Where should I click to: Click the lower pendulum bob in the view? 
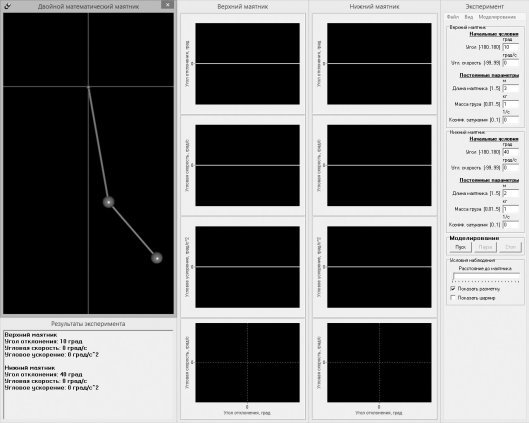tap(157, 258)
